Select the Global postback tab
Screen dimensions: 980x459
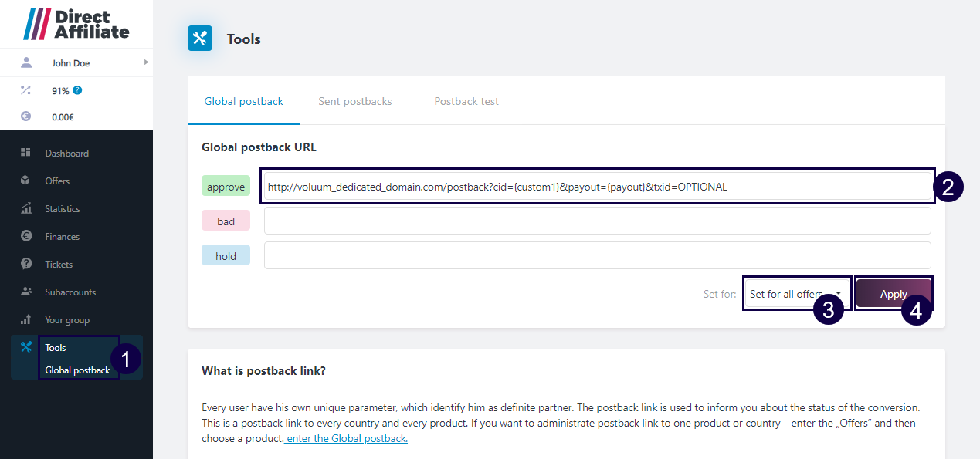tap(243, 101)
